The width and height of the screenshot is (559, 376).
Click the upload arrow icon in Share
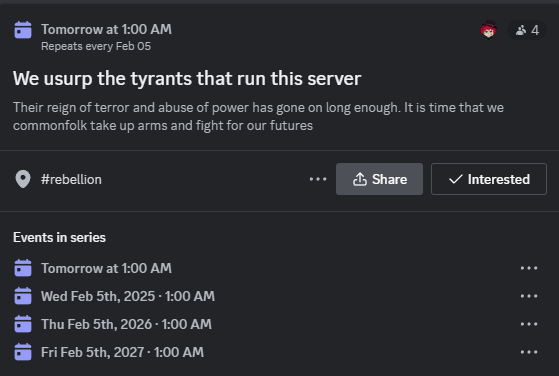(360, 179)
